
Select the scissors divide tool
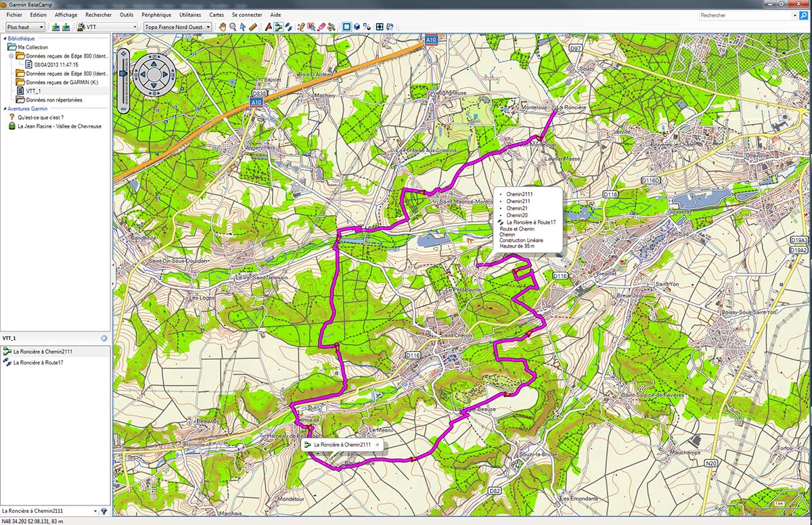(332, 27)
